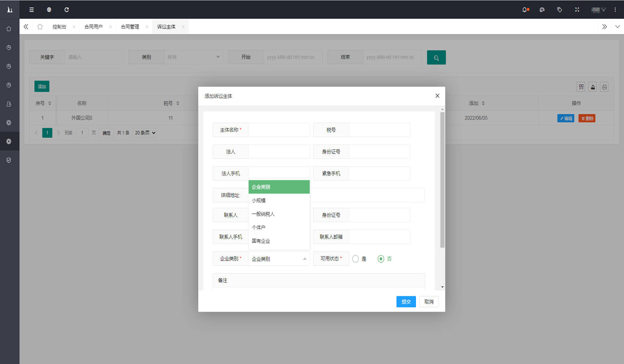Collapse sidebar with the menu icon
This screenshot has width=624, height=364.
[x=32, y=9]
